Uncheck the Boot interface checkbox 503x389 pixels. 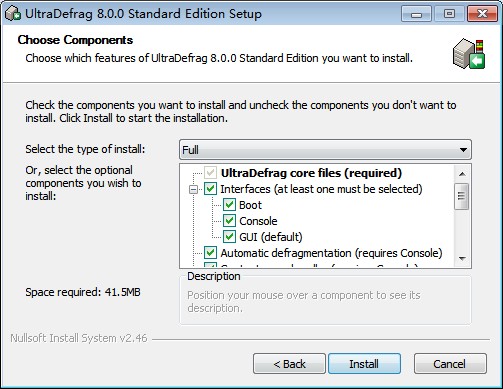coord(229,205)
